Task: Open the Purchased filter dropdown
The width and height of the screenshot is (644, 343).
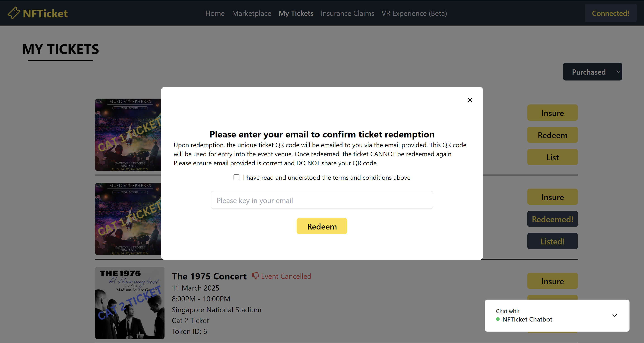Action: tap(592, 72)
